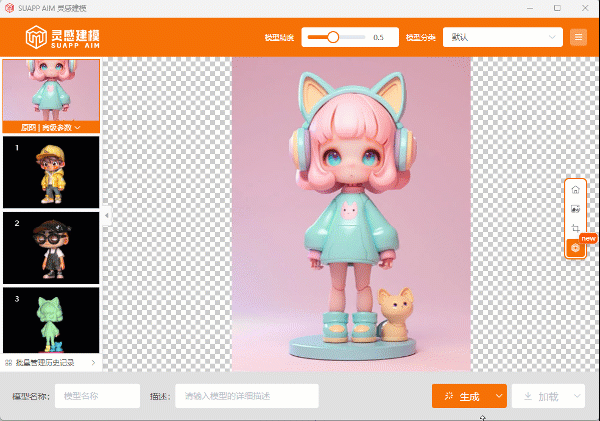Select the crop tool icon
Viewport: 600px width, 421px height.
click(x=574, y=228)
